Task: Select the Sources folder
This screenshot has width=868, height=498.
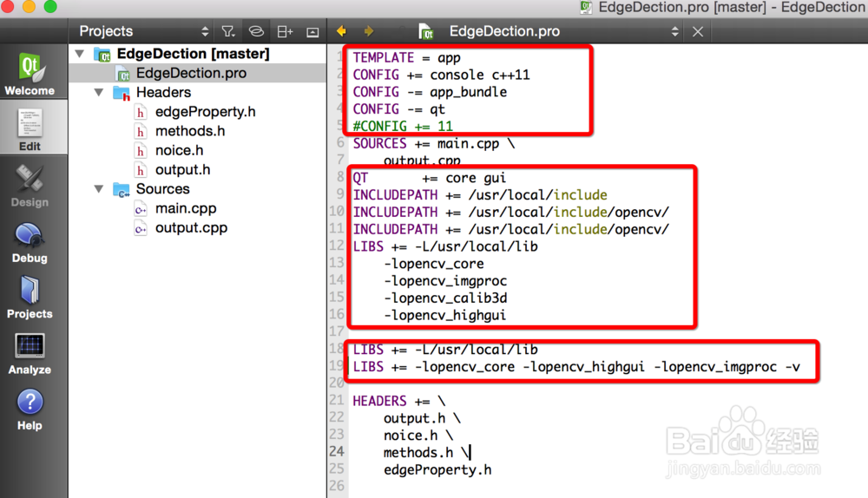Action: pyautogui.click(x=163, y=188)
